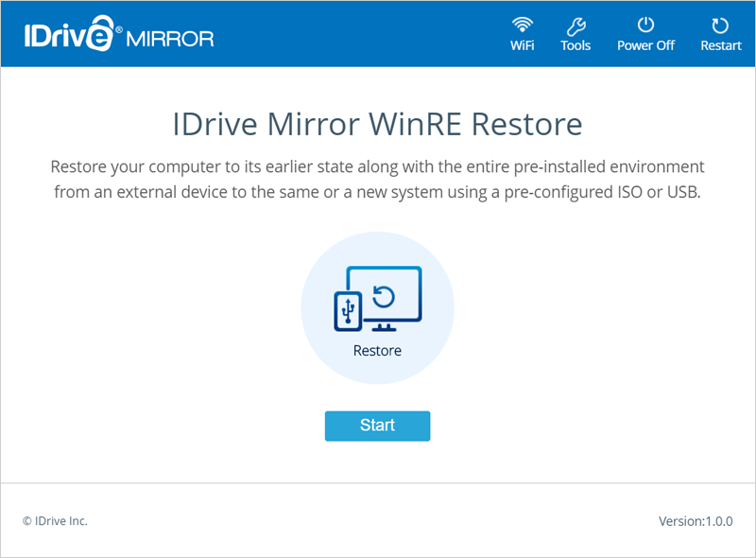This screenshot has width=756, height=558.
Task: Click the restore description paragraph
Action: pos(377,180)
